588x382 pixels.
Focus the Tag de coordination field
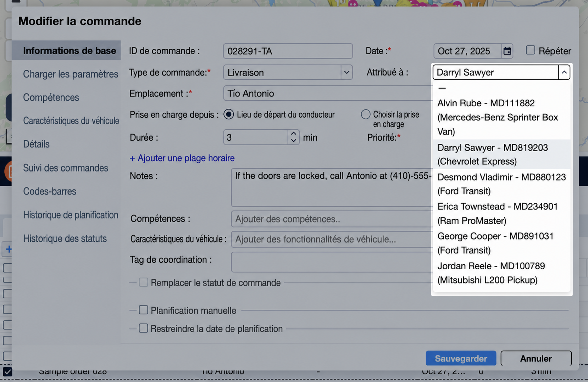click(x=332, y=262)
